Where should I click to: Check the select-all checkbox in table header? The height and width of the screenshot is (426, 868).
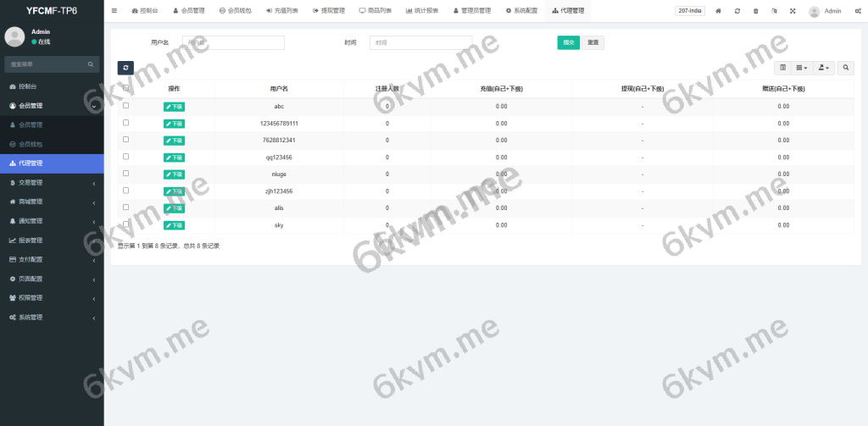[126, 88]
